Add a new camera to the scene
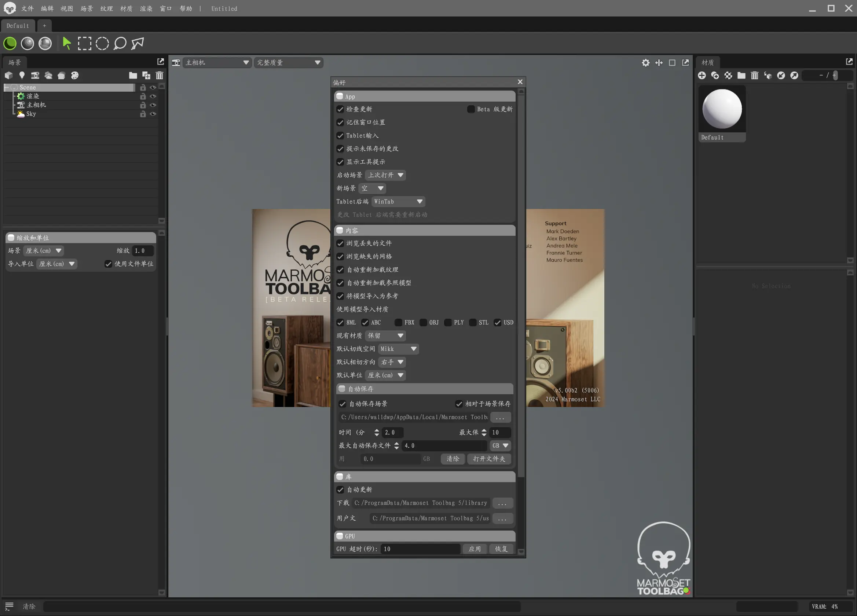The image size is (857, 616). 35,76
